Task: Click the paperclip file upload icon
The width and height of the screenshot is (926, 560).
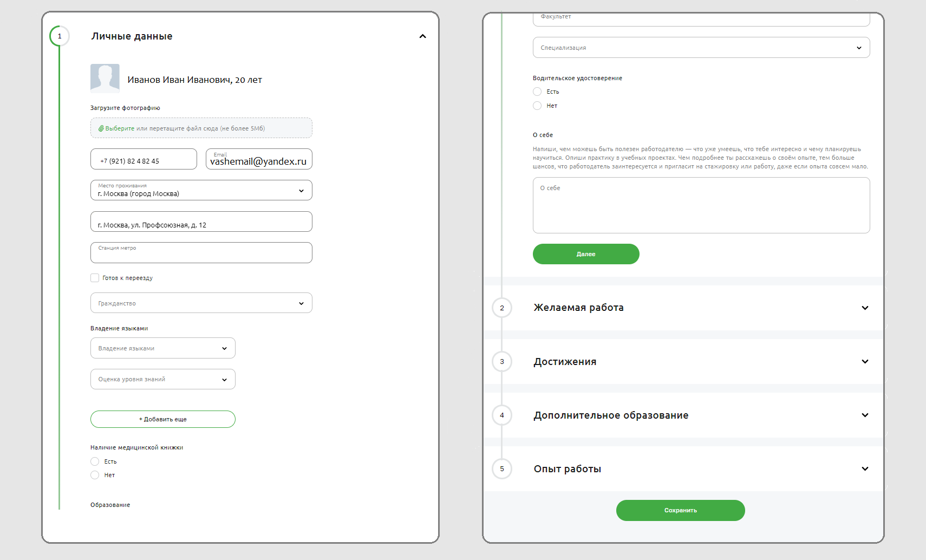Action: (x=101, y=128)
